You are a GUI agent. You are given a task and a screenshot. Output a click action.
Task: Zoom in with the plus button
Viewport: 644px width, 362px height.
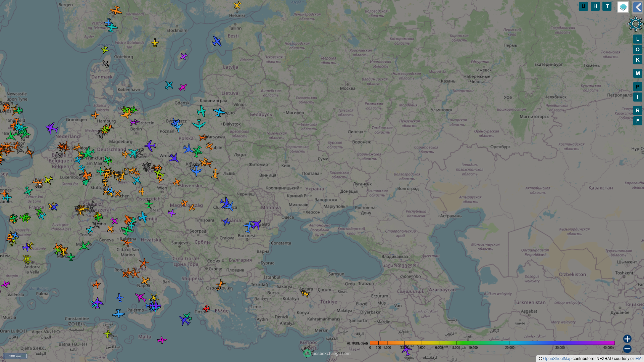point(627,339)
